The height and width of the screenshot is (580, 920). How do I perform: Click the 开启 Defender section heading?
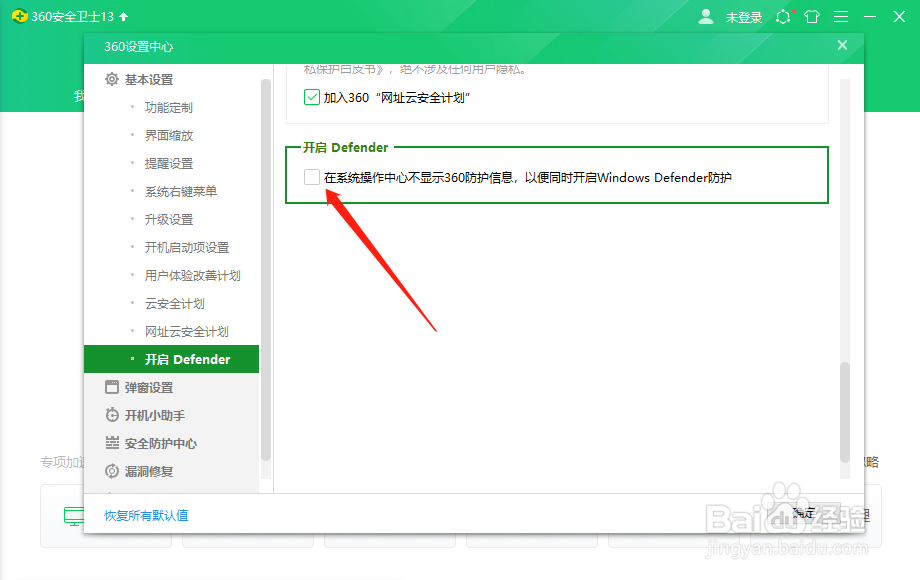click(x=346, y=148)
